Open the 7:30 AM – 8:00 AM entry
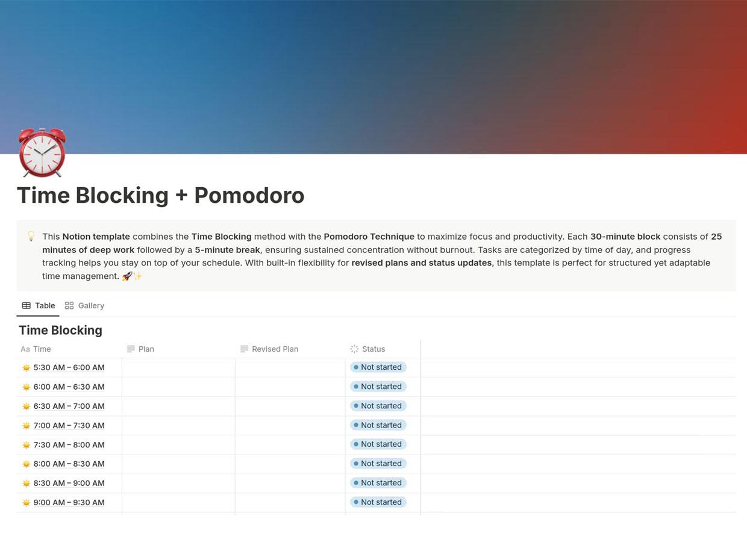 69,444
